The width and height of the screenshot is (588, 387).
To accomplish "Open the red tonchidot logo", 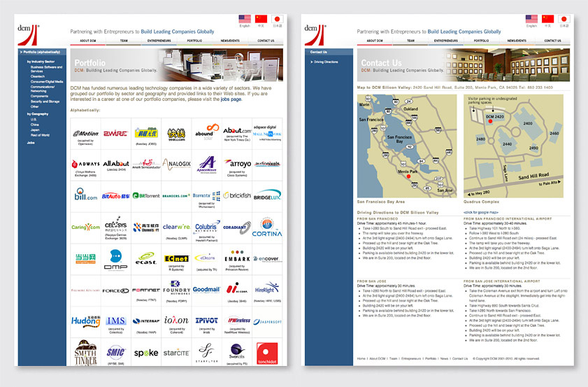I will (x=267, y=353).
